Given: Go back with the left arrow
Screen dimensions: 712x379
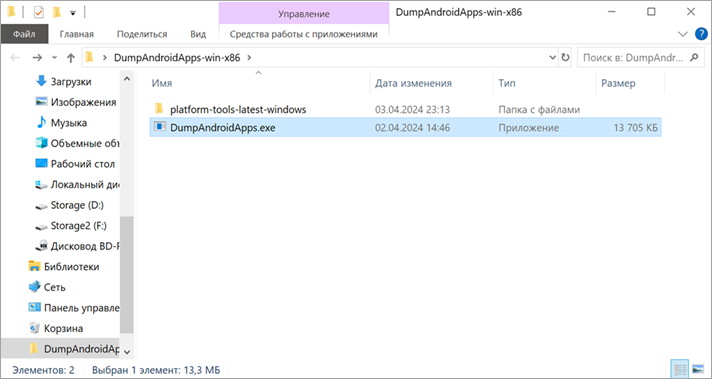Looking at the screenshot, I should [x=15, y=58].
